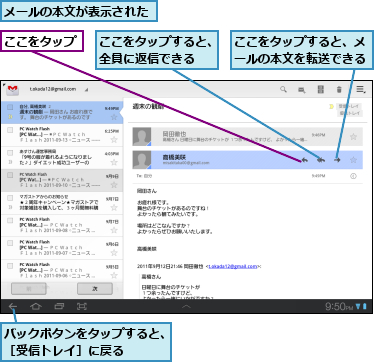
Task: Check the PC Watch Flash 2011-09-13 email
Action: [10, 130]
